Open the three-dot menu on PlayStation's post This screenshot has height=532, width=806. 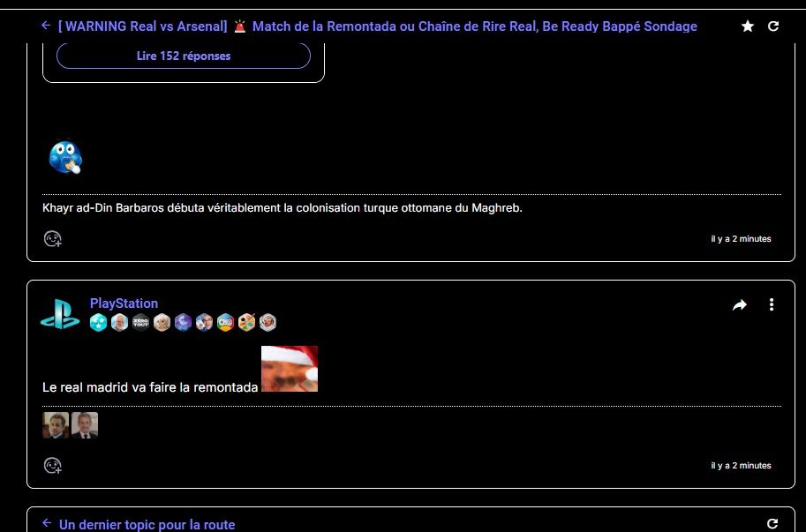(772, 304)
